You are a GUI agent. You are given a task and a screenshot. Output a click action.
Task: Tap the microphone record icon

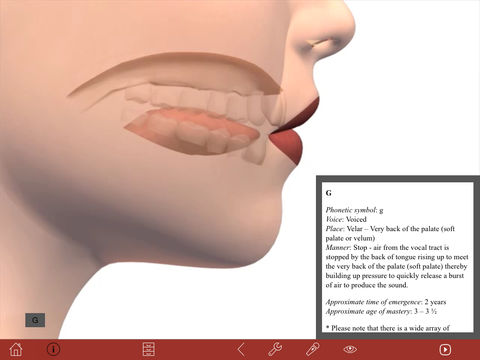click(x=312, y=349)
